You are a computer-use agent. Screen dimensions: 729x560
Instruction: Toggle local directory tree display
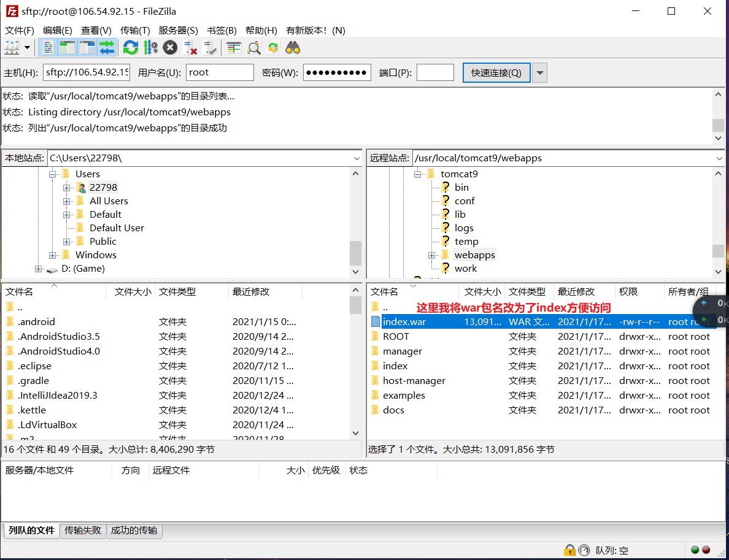pos(68,48)
